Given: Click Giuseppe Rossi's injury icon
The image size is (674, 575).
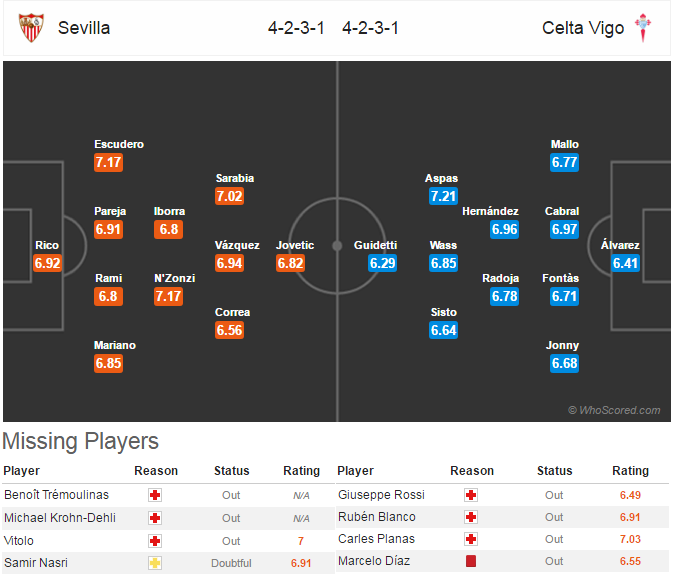Looking at the screenshot, I should (x=471, y=495).
